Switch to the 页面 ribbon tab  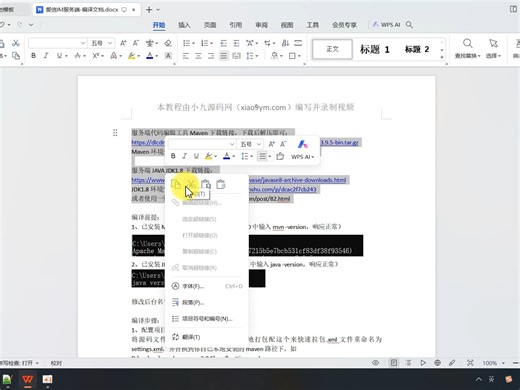pyautogui.click(x=210, y=25)
